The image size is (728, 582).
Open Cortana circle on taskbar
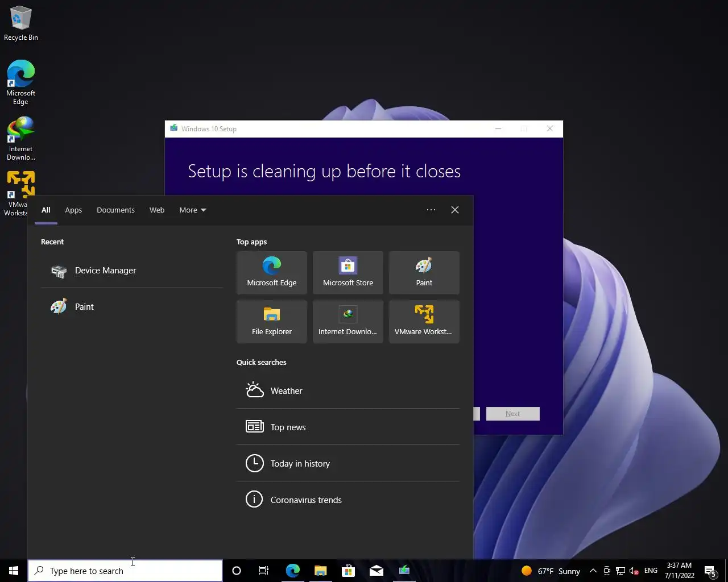coord(237,571)
